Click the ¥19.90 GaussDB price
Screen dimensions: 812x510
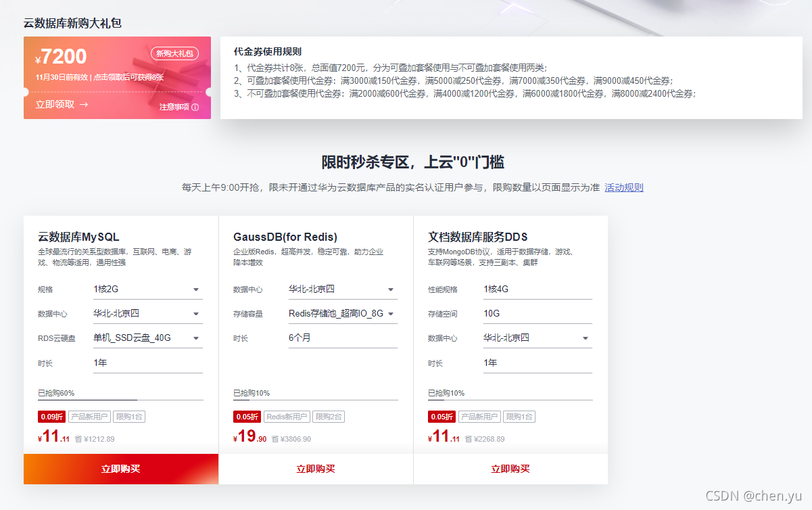(250, 437)
